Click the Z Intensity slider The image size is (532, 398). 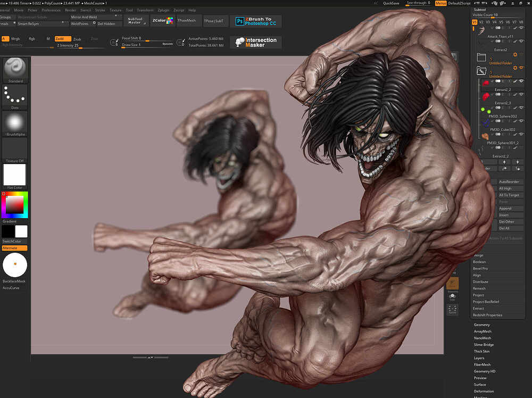pyautogui.click(x=80, y=46)
